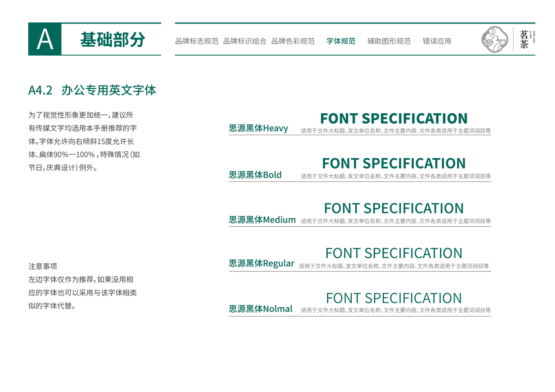Click FONT SPECIFICATION sample above 思源黑体Heavy
The height and width of the screenshot is (392, 555).
click(394, 118)
